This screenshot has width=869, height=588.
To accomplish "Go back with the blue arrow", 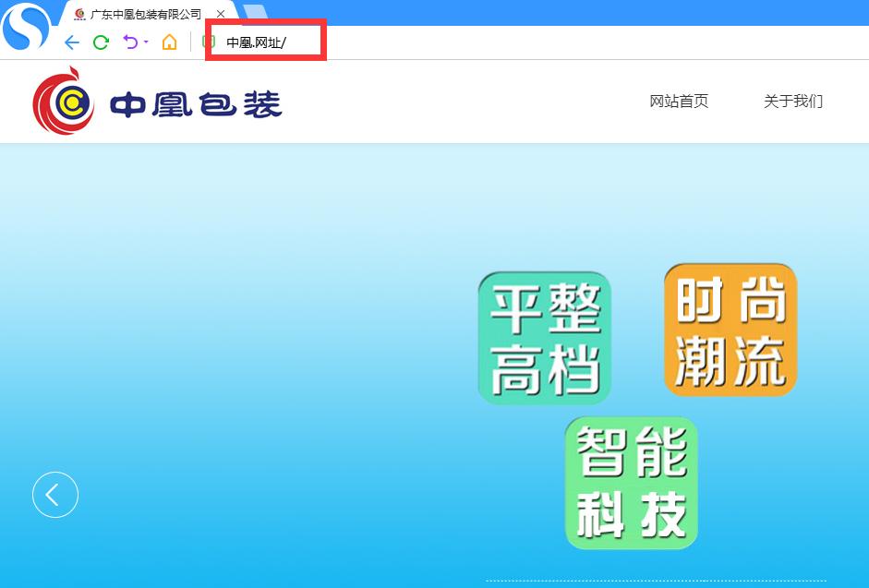I will click(72, 42).
